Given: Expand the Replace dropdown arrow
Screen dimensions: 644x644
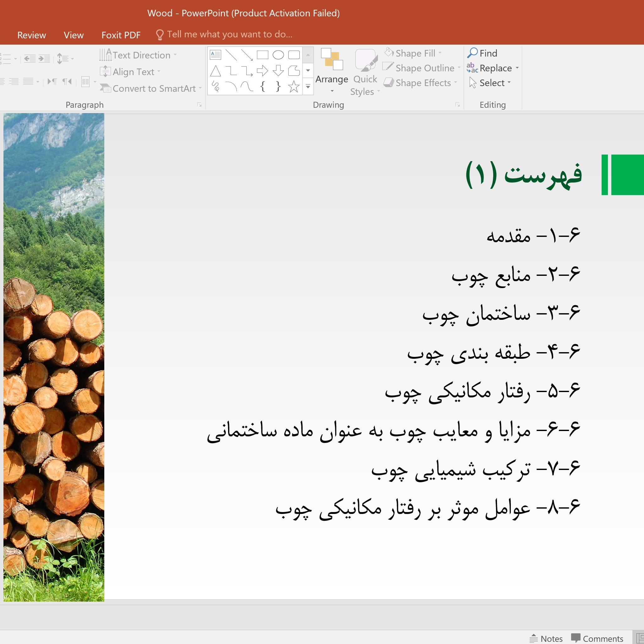Looking at the screenshot, I should (517, 68).
